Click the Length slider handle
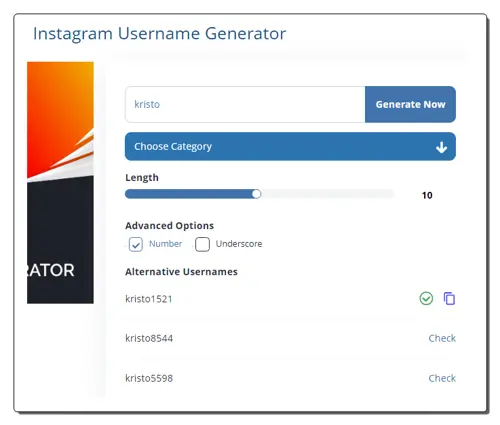Image resolution: width=500 pixels, height=425 pixels. 256,194
